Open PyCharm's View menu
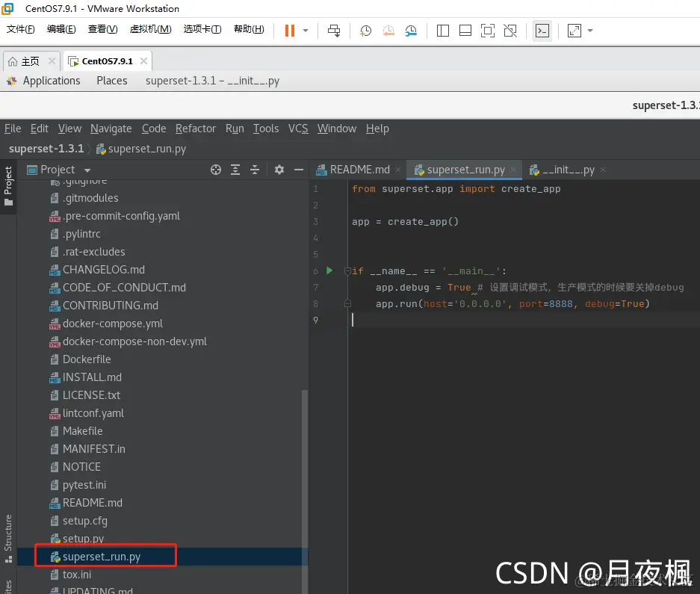Screen dimensions: 700x594 tap(69, 129)
